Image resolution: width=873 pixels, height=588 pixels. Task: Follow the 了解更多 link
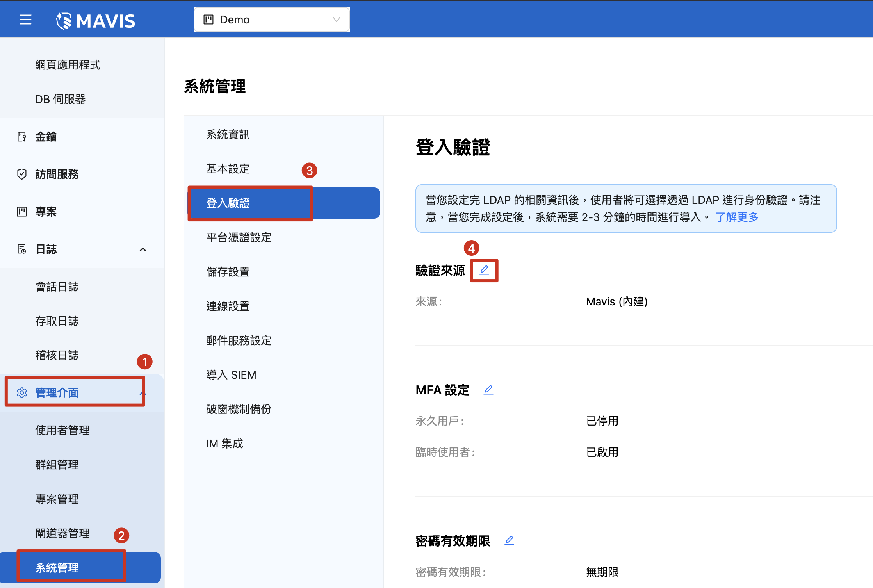[737, 217]
